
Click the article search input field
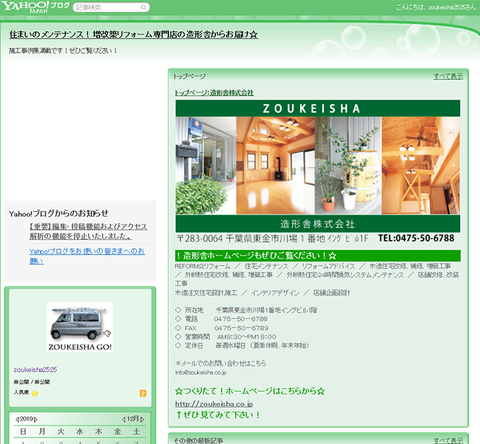coord(107,7)
